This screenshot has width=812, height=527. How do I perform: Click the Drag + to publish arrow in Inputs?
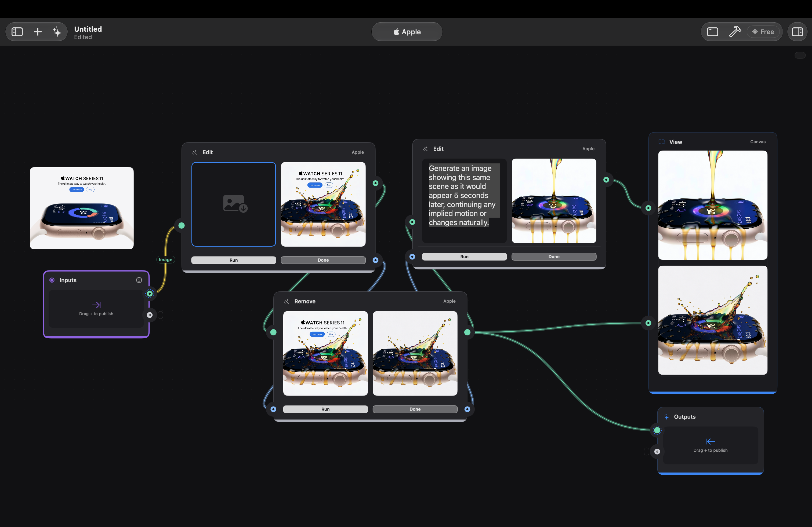click(96, 305)
